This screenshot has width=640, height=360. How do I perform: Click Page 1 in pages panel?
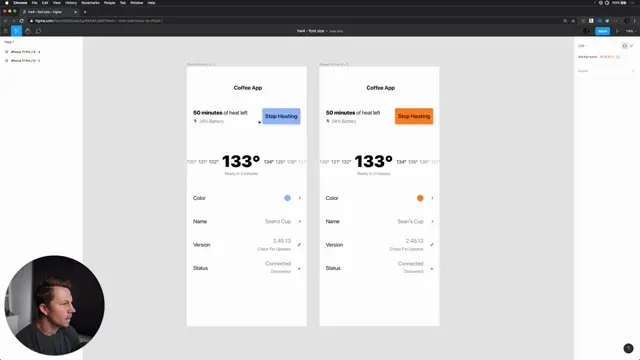tap(9, 42)
